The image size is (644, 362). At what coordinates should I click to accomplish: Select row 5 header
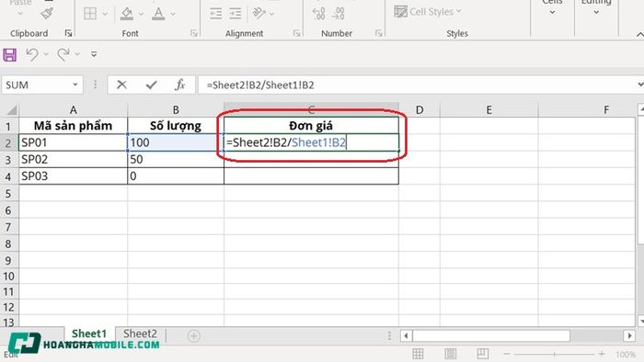[8, 194]
